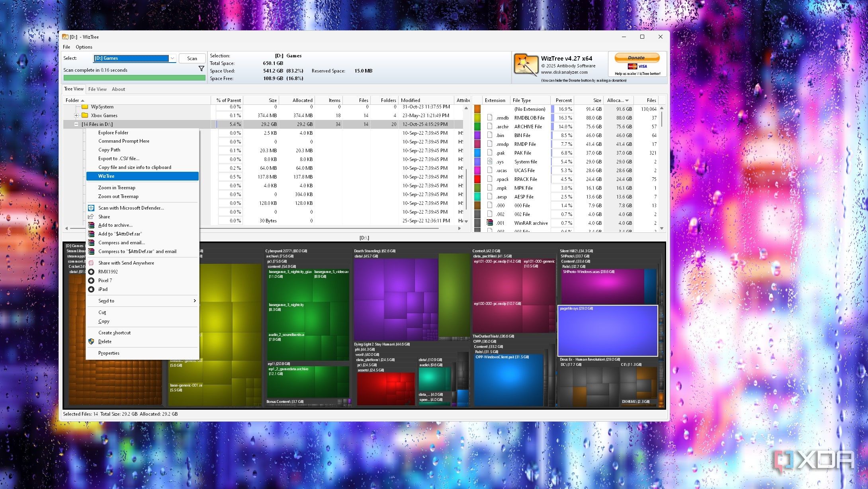The image size is (868, 489).
Task: Click the Delete shield icon
Action: point(91,342)
